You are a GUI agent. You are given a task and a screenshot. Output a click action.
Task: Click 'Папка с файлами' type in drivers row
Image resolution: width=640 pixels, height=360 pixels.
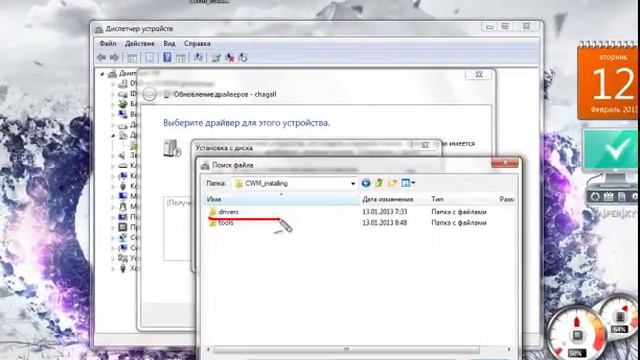click(x=459, y=212)
